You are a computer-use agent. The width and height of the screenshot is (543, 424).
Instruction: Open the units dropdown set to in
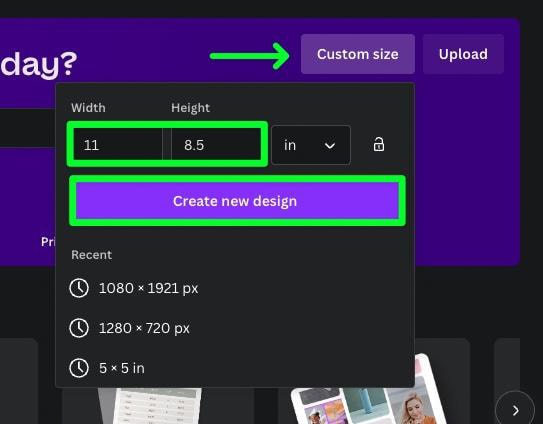(311, 145)
